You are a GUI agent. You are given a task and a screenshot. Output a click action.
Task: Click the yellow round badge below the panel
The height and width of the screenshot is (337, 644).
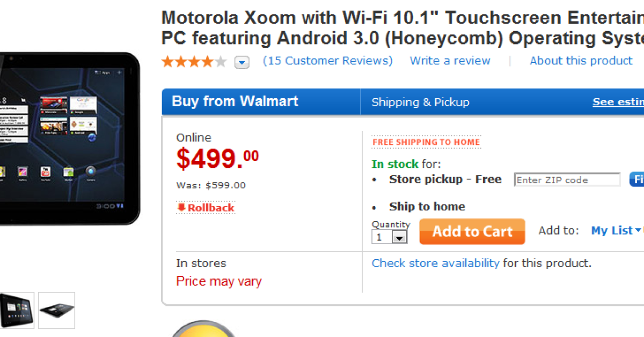pyautogui.click(x=204, y=329)
